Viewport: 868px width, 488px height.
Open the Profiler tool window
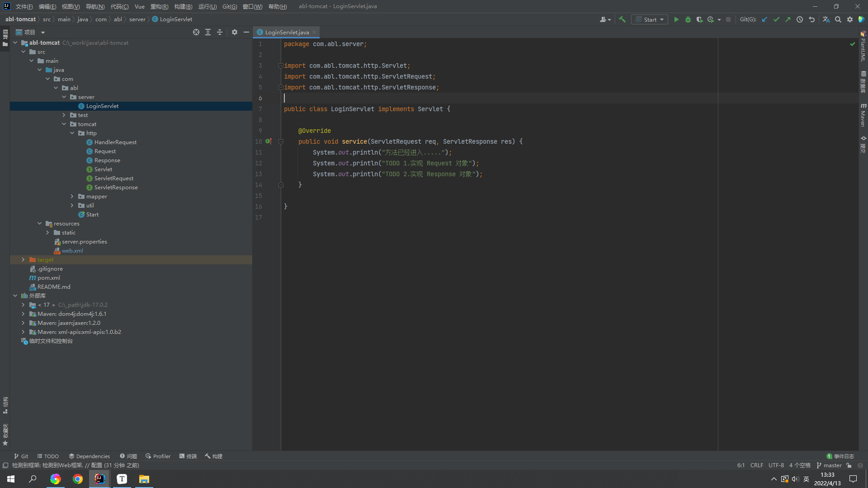[158, 456]
